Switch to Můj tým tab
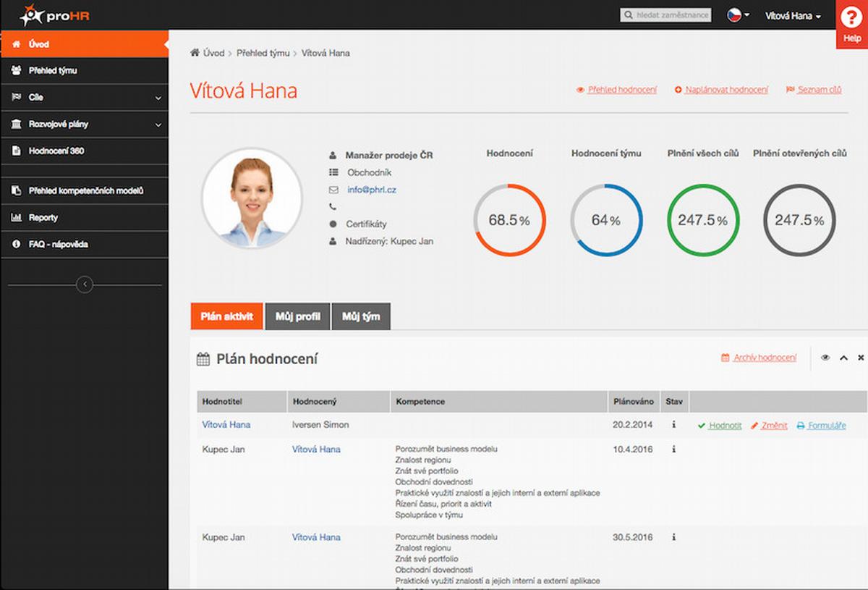 point(361,316)
